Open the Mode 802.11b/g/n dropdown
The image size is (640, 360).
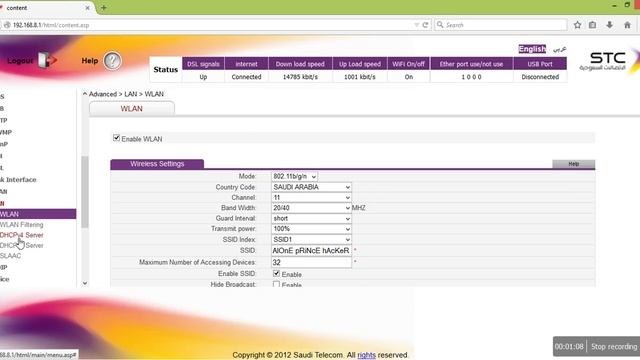click(x=294, y=176)
